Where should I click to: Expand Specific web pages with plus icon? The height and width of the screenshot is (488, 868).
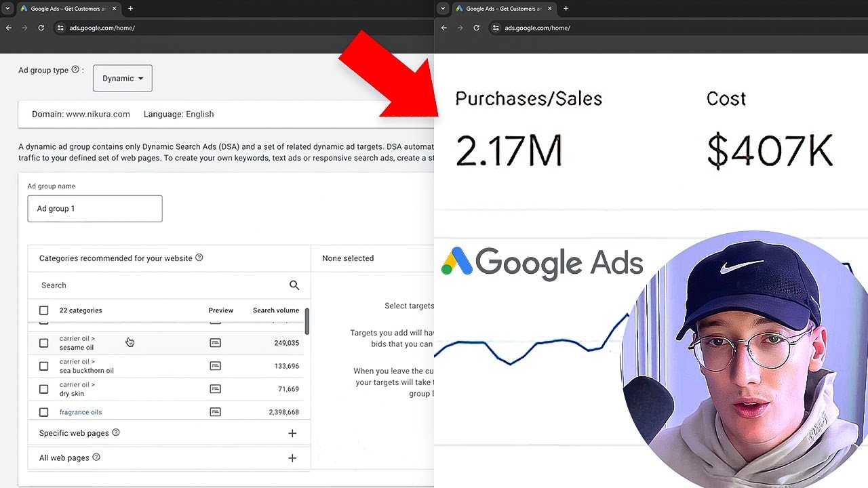point(292,433)
